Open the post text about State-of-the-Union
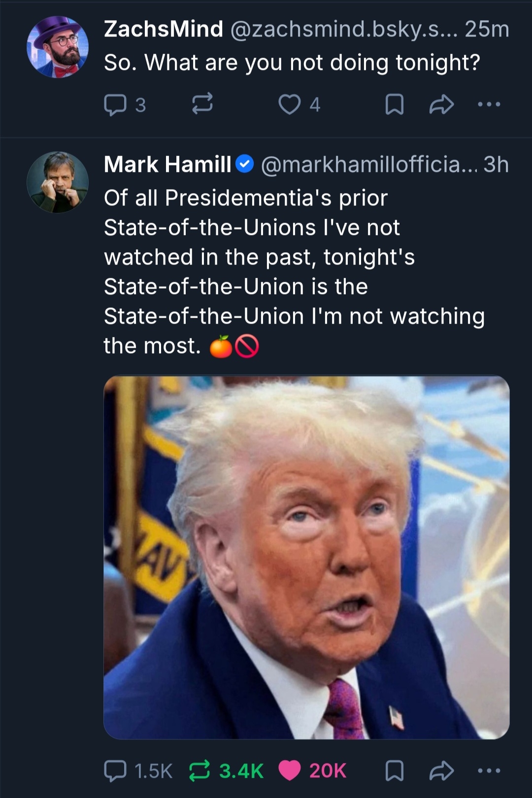 point(276,272)
